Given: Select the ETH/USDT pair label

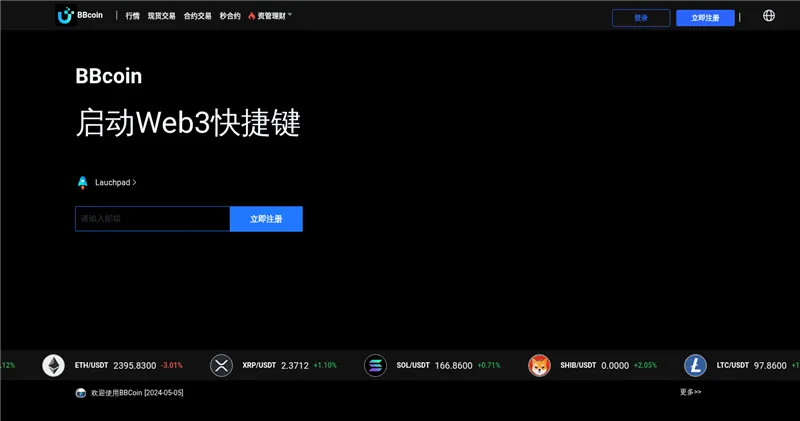Looking at the screenshot, I should pyautogui.click(x=91, y=365).
